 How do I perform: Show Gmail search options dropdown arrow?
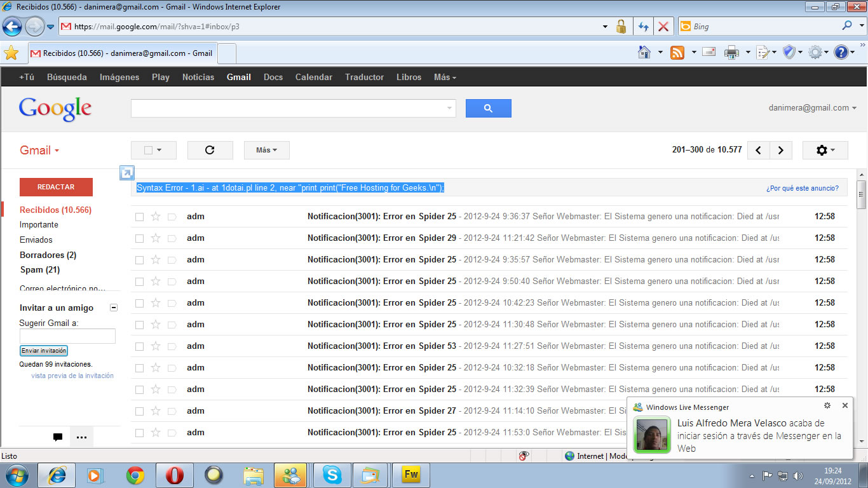450,109
